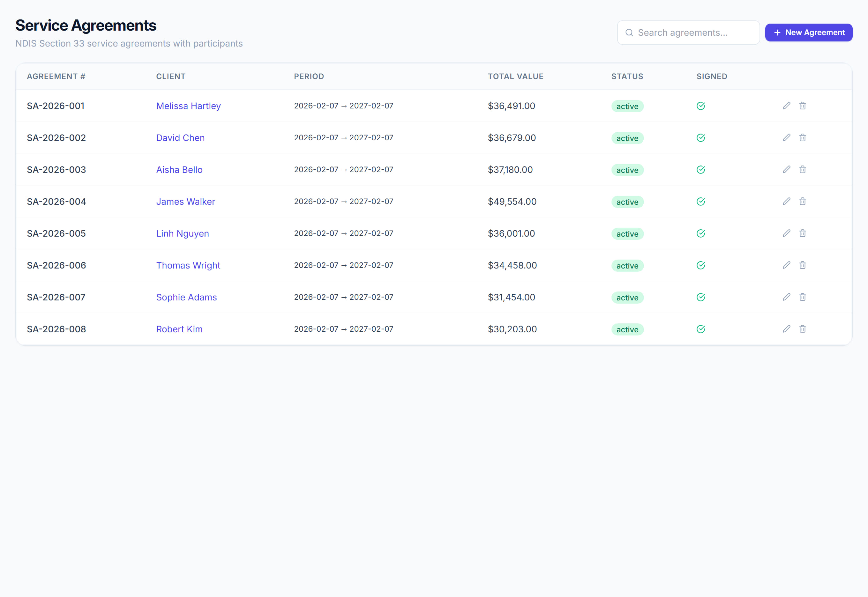Click the Period column header
The image size is (868, 597).
coord(309,76)
